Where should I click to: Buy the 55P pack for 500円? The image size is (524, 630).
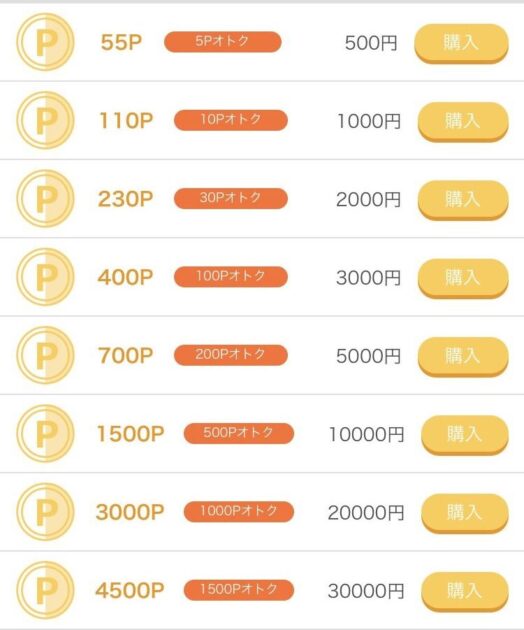pyautogui.click(x=462, y=43)
